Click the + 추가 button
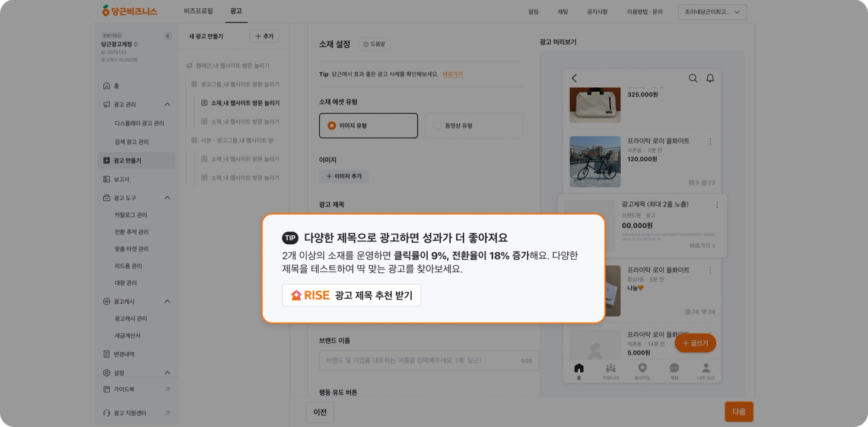This screenshot has width=868, height=427. (x=264, y=37)
